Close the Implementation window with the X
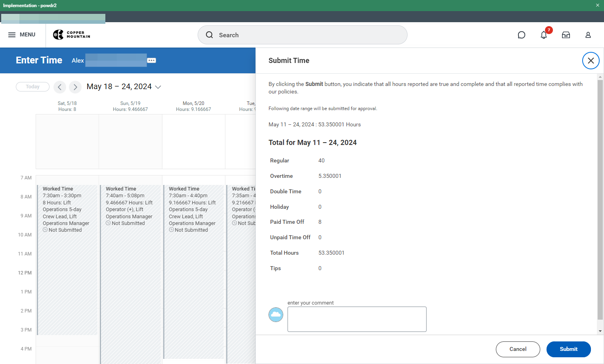This screenshot has height=364, width=604. (x=598, y=5)
